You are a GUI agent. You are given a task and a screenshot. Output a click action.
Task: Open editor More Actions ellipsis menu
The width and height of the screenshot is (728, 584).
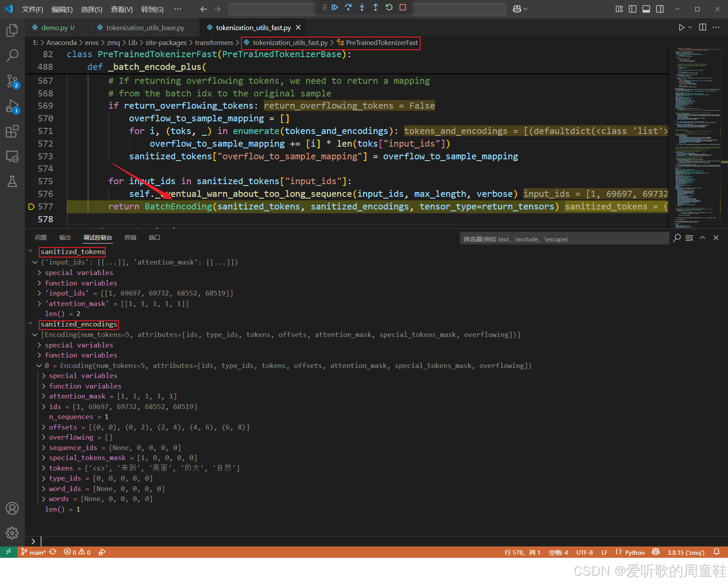(x=716, y=27)
